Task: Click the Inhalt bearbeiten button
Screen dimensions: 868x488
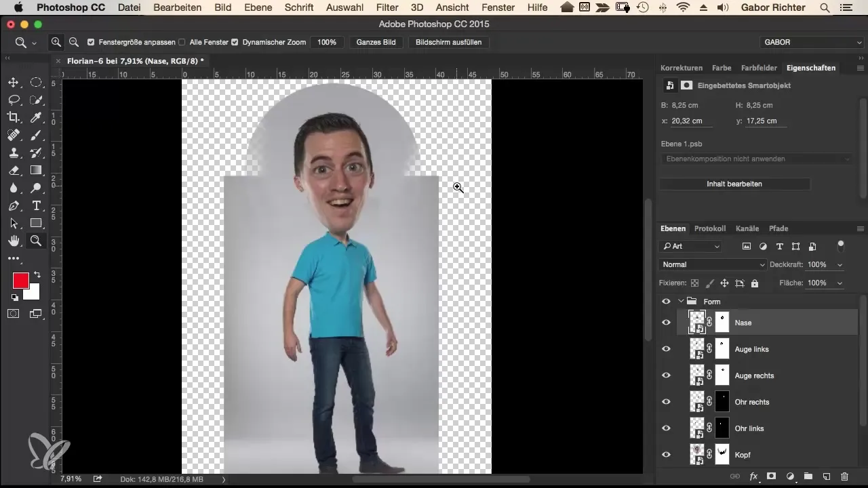Action: click(734, 184)
